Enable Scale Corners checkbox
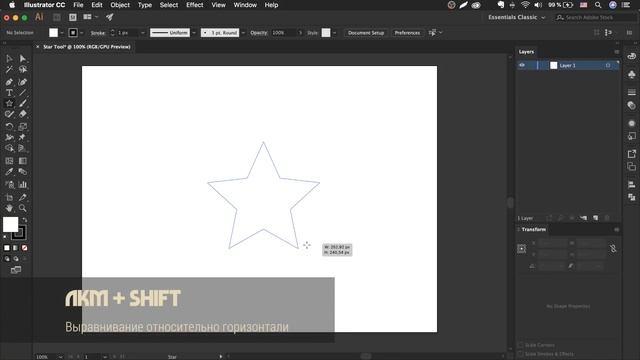 point(520,345)
